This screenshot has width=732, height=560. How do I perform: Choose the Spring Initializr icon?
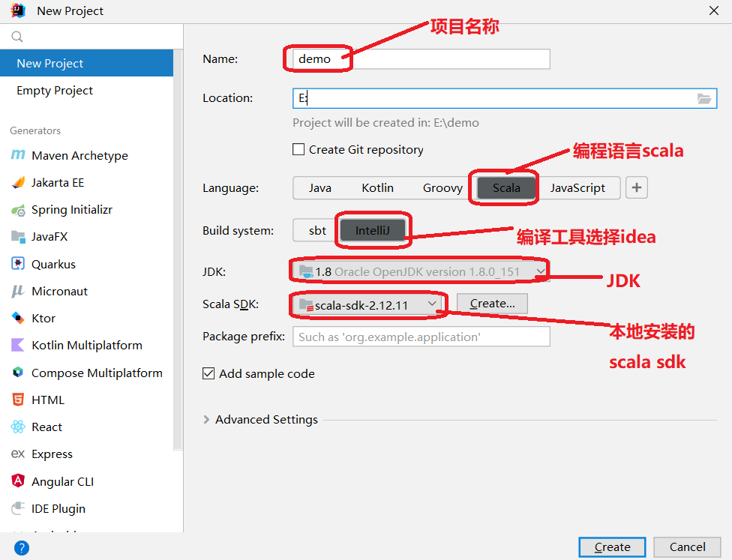[x=18, y=210]
